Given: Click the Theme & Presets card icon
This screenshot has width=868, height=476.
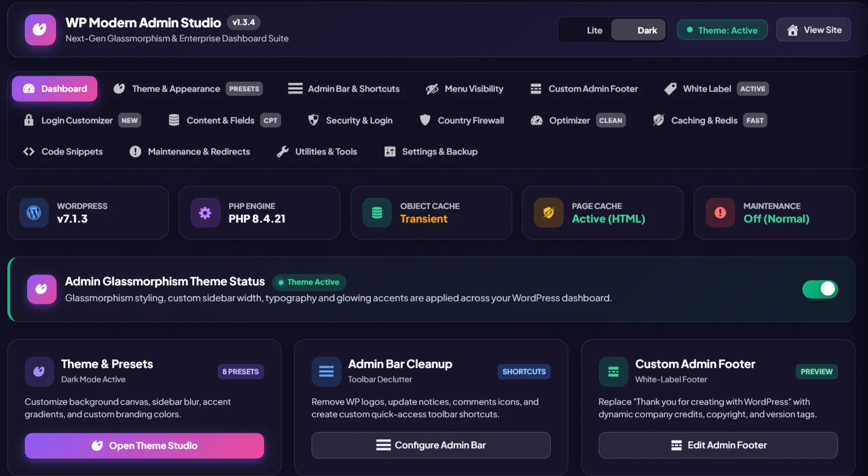Looking at the screenshot, I should 40,371.
